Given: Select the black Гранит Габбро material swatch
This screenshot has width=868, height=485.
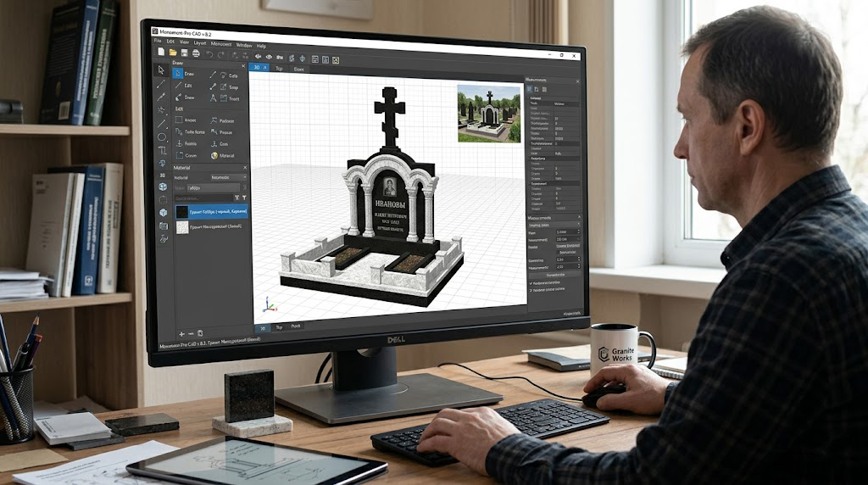Looking at the screenshot, I should [182, 211].
